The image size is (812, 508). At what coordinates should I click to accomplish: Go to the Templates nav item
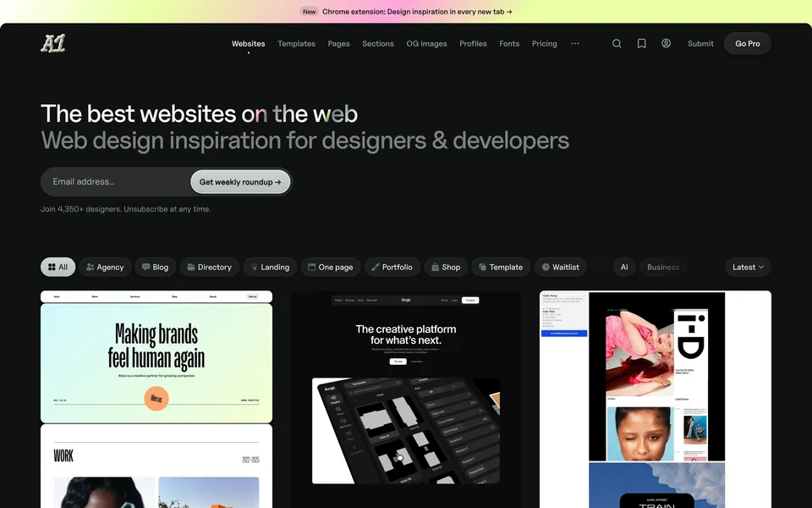pyautogui.click(x=296, y=43)
